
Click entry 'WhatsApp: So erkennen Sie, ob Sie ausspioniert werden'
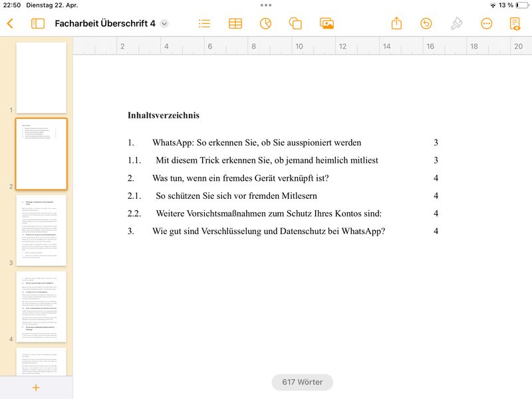257,142
